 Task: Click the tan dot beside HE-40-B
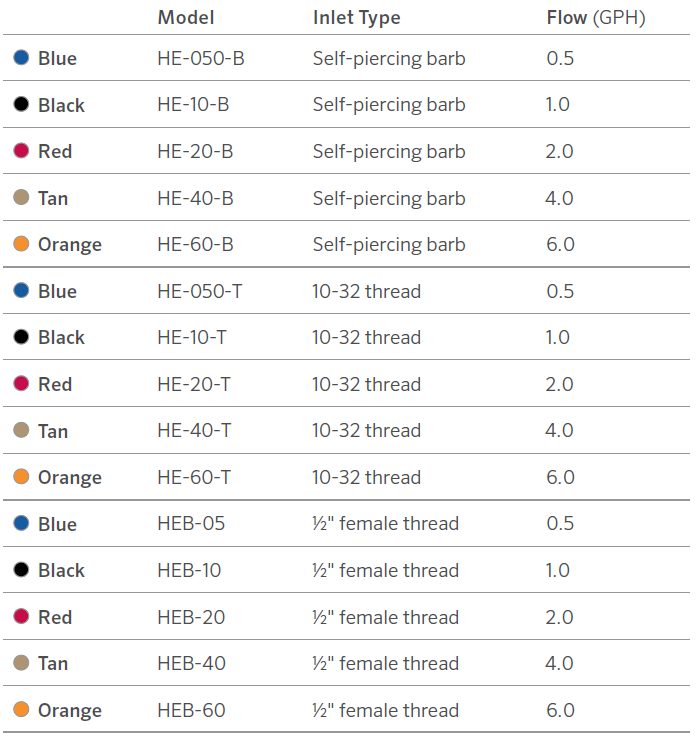pos(21,197)
